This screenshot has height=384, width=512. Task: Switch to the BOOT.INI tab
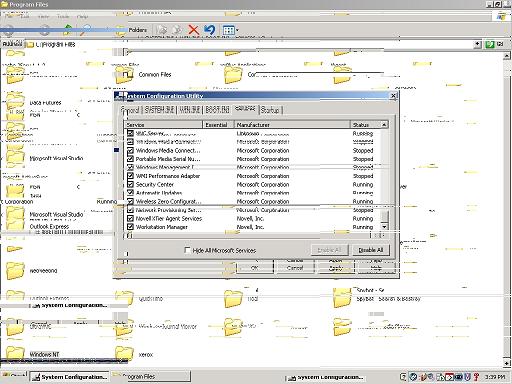pos(217,110)
